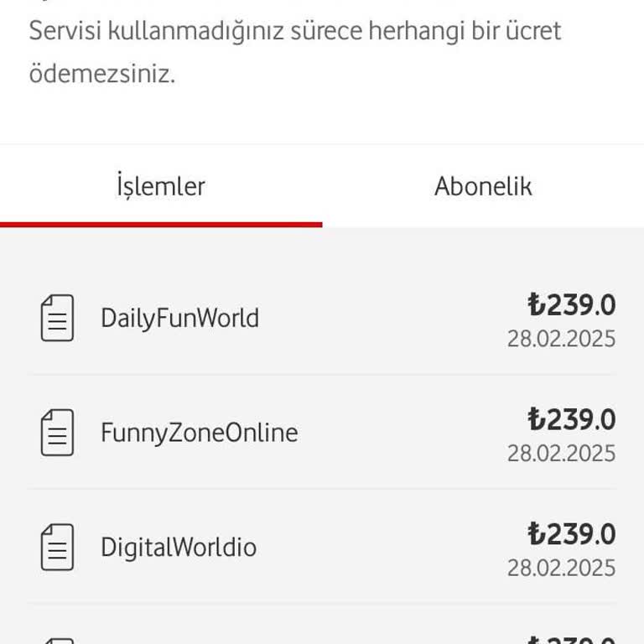Switch to the İşlemler tab
This screenshot has height=644, width=644.
click(161, 186)
